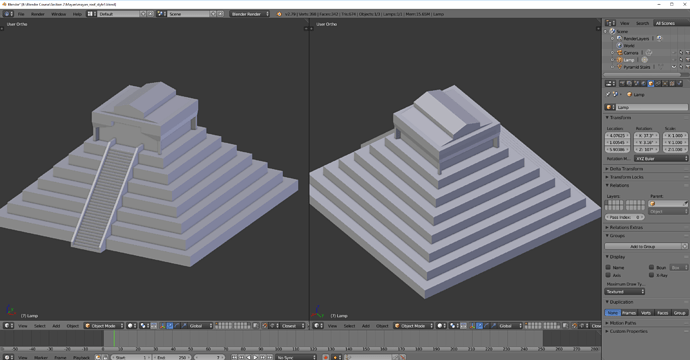
Task: Adjust the Pass Index value field
Action: click(x=624, y=217)
